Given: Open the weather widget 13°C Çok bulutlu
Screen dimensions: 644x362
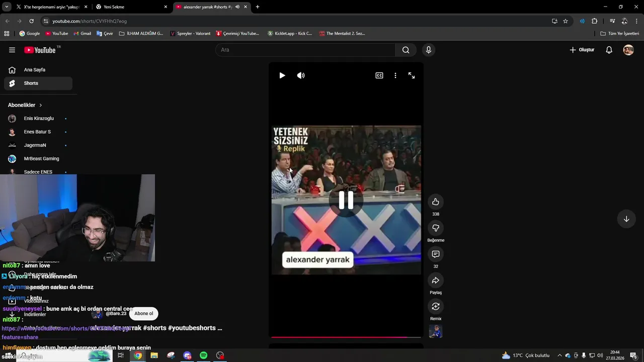Looking at the screenshot, I should pos(526,355).
